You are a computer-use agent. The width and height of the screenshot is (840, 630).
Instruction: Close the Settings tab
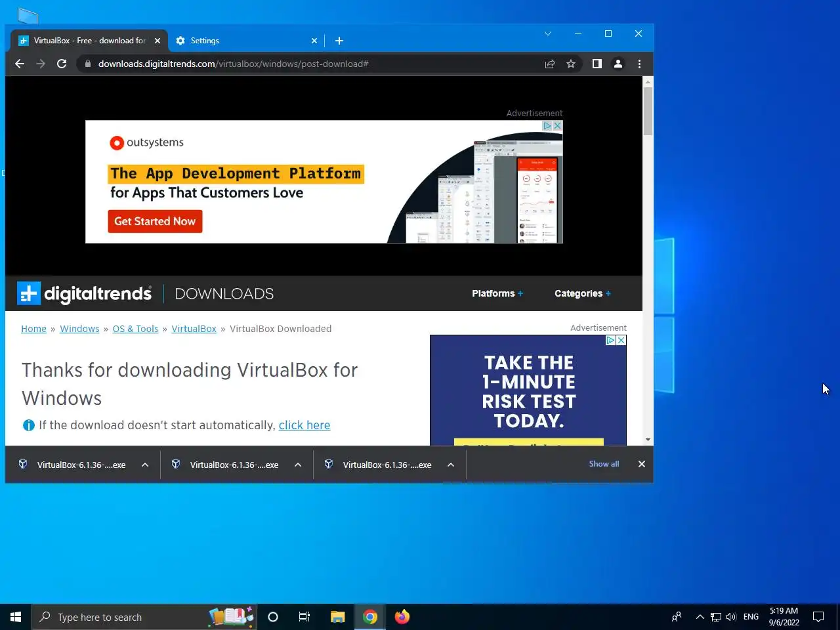tap(314, 41)
